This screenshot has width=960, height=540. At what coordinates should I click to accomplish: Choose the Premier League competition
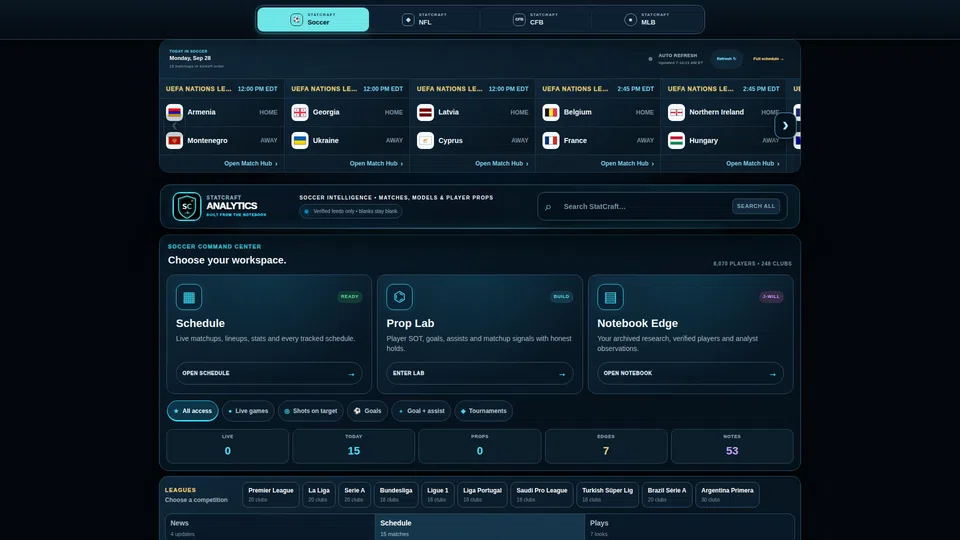click(x=271, y=495)
